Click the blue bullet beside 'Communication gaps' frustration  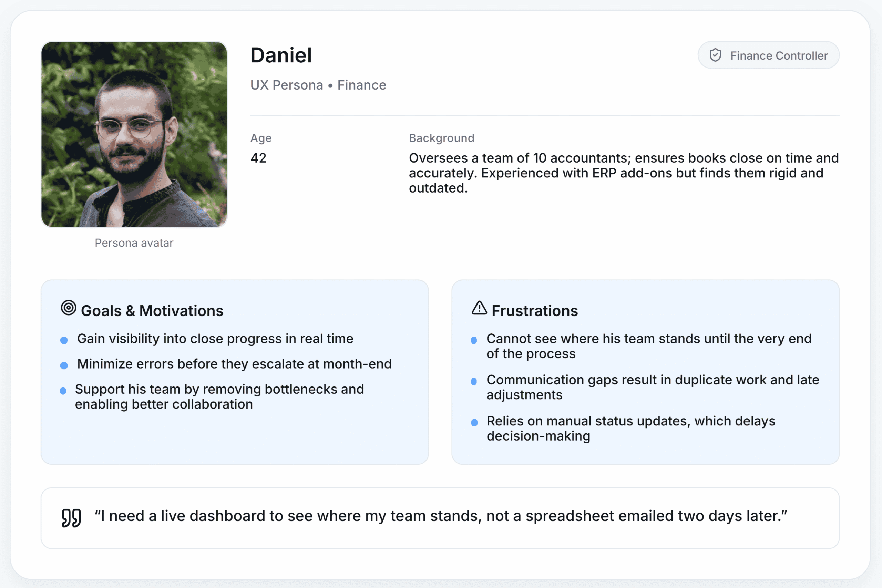[474, 381]
